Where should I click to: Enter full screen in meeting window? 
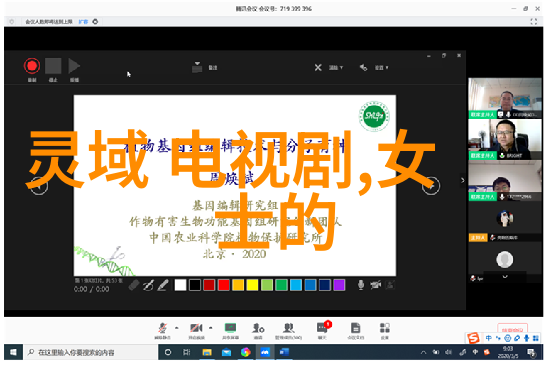(x=534, y=22)
